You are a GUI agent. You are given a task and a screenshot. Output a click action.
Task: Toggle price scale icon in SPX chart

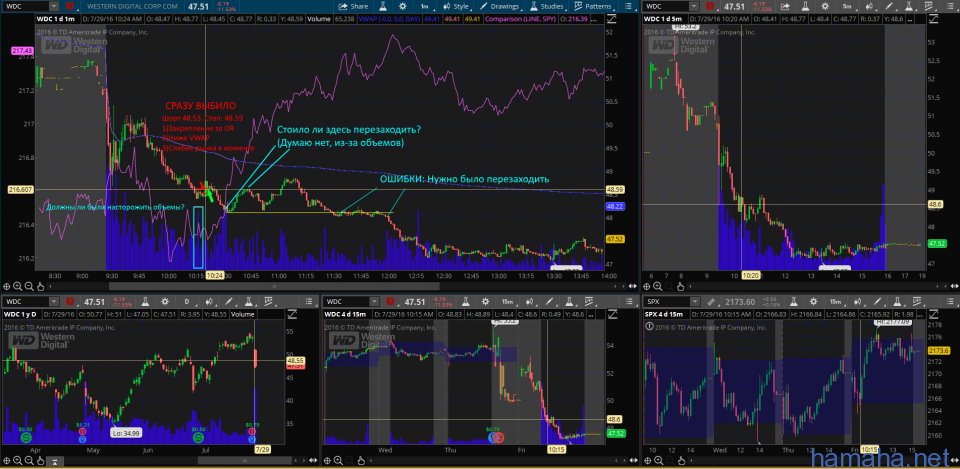click(x=934, y=313)
